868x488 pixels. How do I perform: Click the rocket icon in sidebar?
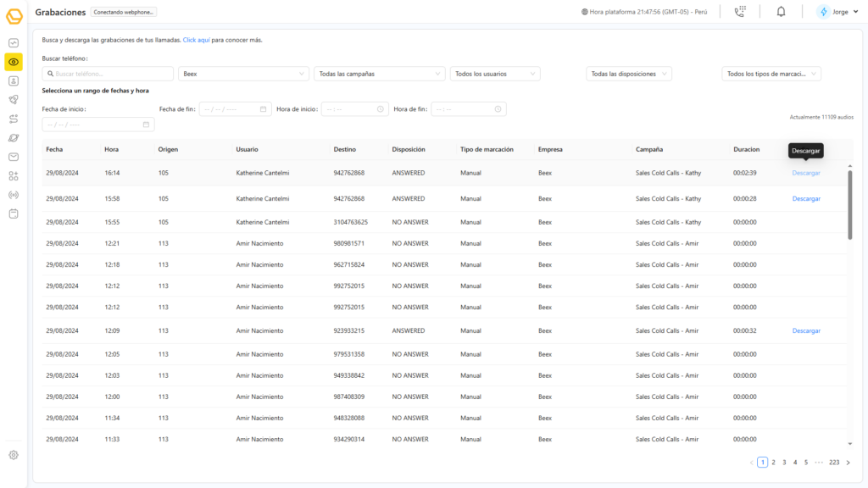click(x=14, y=100)
